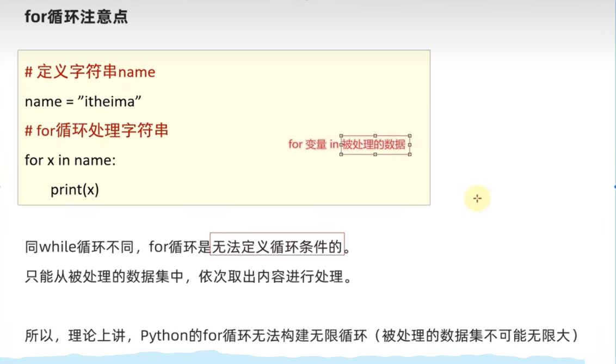
Task: Click the left-middle resize handle of annotation
Action: [340, 144]
